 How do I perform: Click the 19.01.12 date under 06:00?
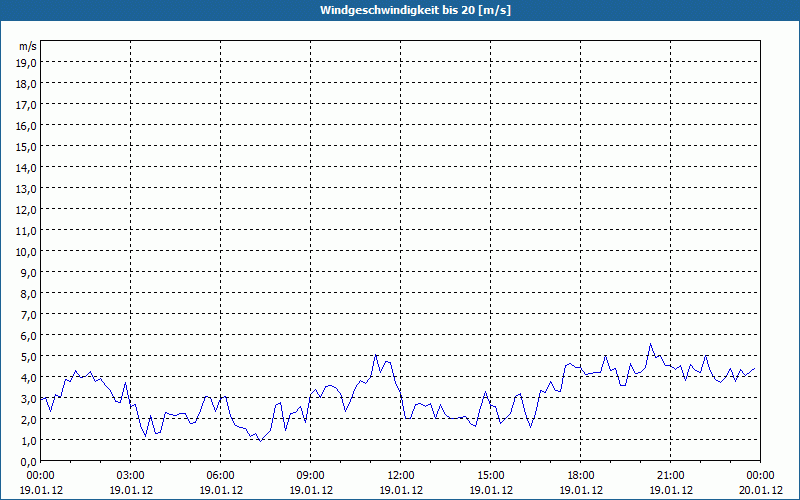tap(221, 490)
